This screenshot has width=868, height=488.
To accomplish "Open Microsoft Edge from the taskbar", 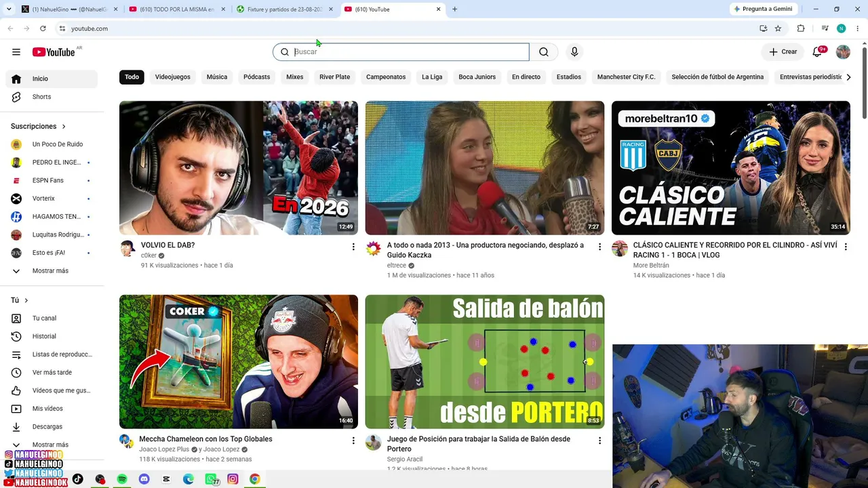I will (189, 479).
